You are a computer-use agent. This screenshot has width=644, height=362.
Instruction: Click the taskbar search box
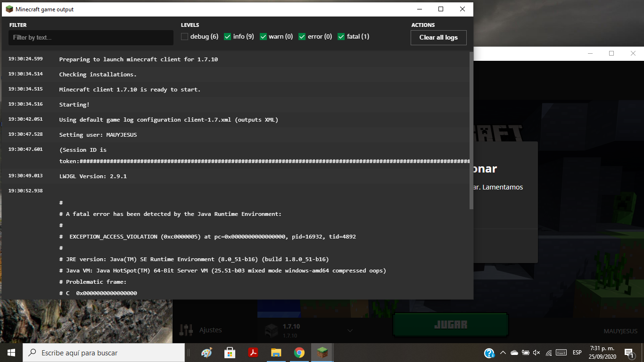[x=104, y=353]
